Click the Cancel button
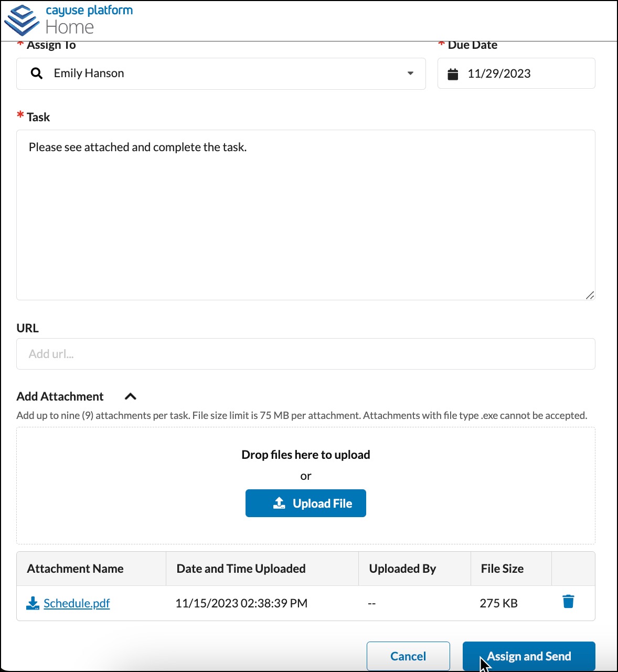Screen dimensions: 618x672 pos(408,656)
